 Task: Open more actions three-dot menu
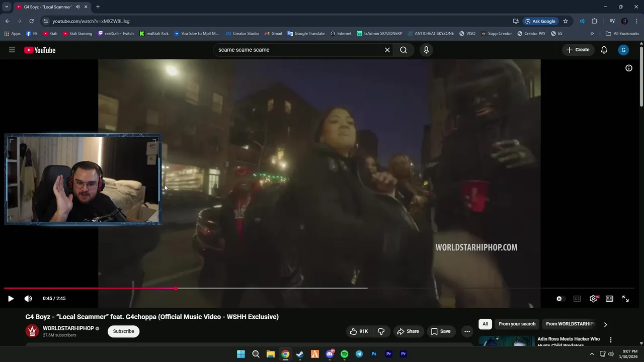pyautogui.click(x=467, y=331)
